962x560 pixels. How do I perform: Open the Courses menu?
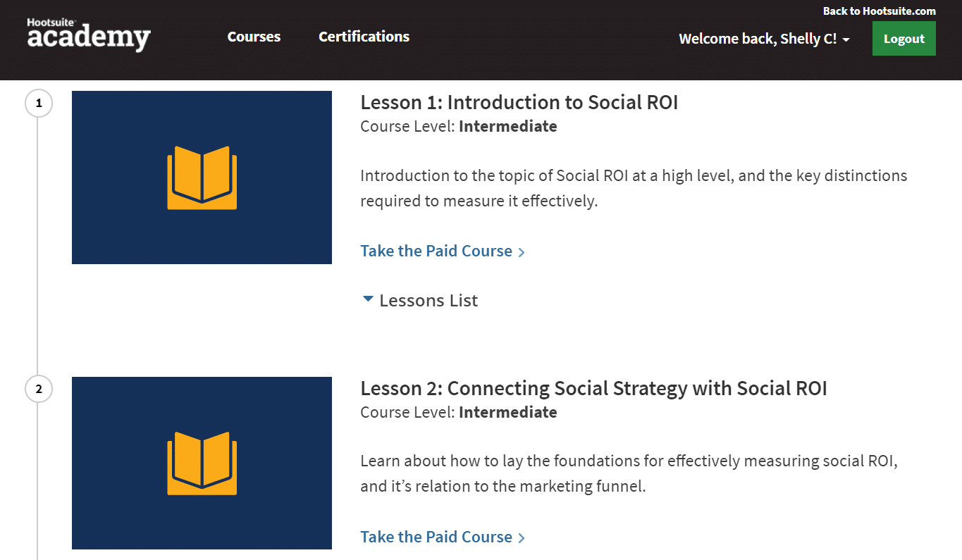click(254, 37)
